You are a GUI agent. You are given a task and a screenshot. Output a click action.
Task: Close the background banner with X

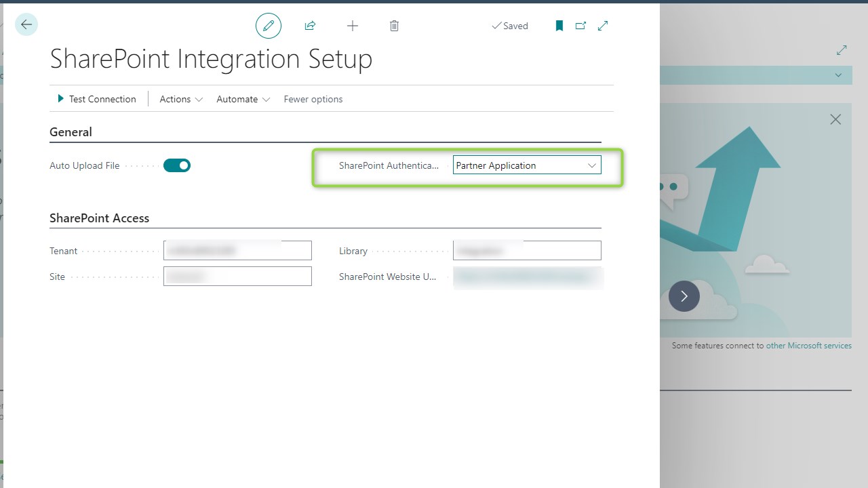pos(835,119)
